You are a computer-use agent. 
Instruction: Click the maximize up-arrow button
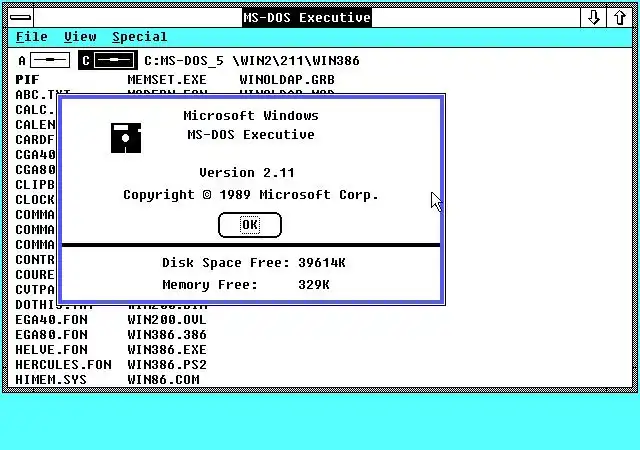pos(620,17)
